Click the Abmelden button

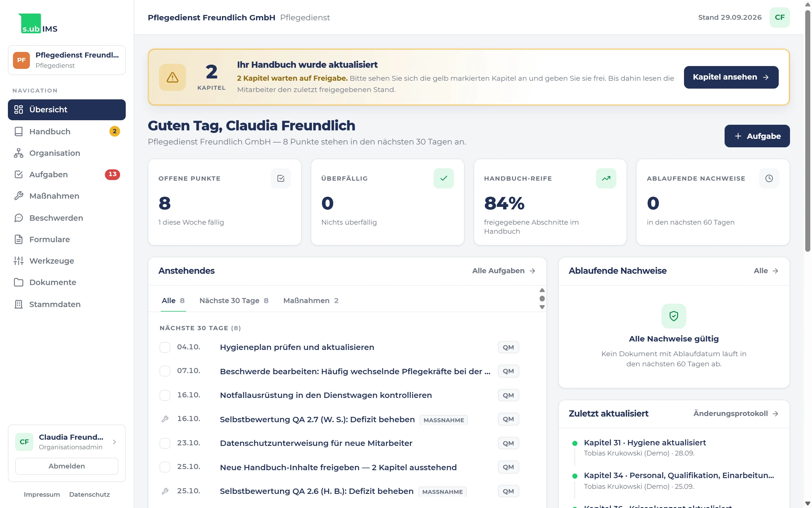pos(67,466)
